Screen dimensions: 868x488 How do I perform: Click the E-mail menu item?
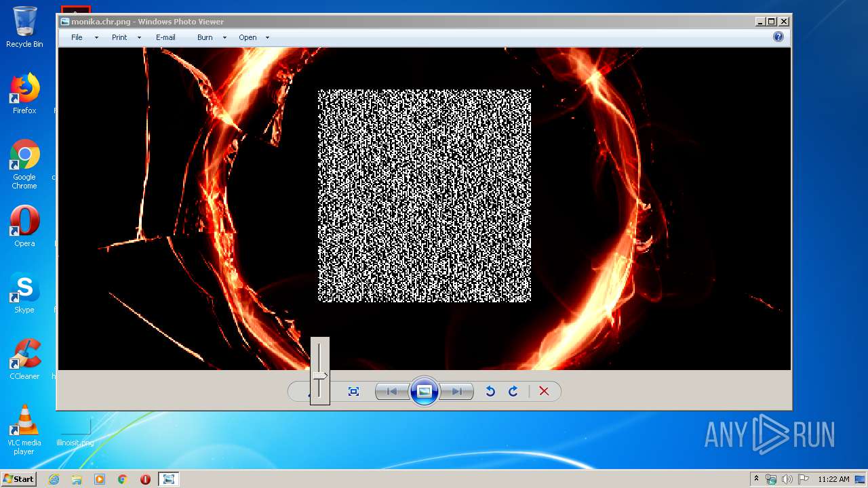(165, 37)
